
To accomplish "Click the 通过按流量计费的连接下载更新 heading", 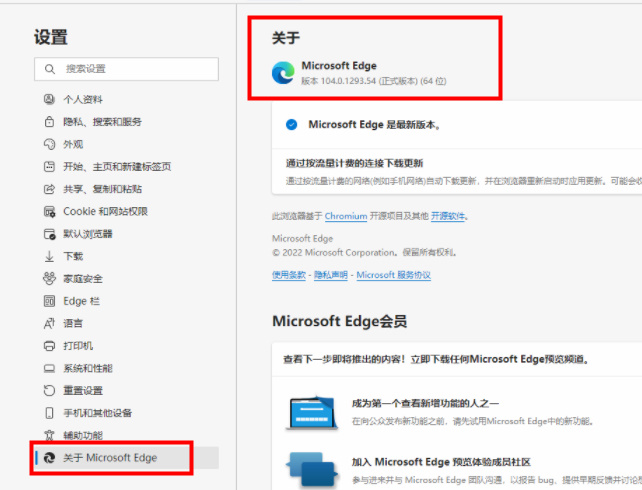I will 354,163.
